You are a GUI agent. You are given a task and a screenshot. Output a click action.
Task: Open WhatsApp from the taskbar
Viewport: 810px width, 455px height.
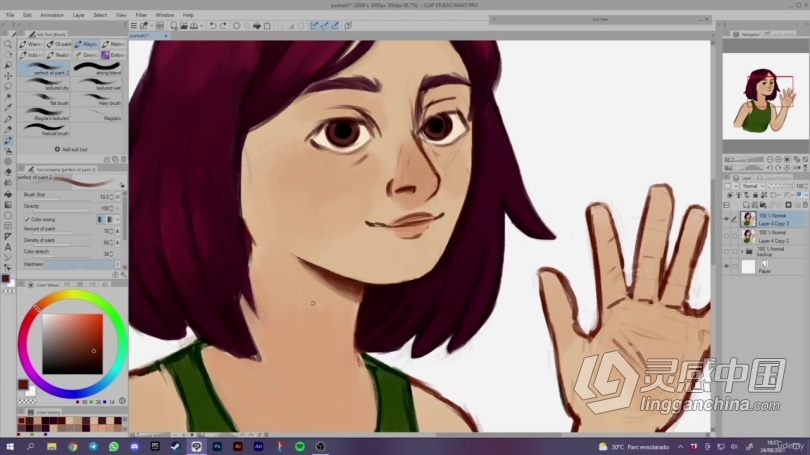(114, 447)
